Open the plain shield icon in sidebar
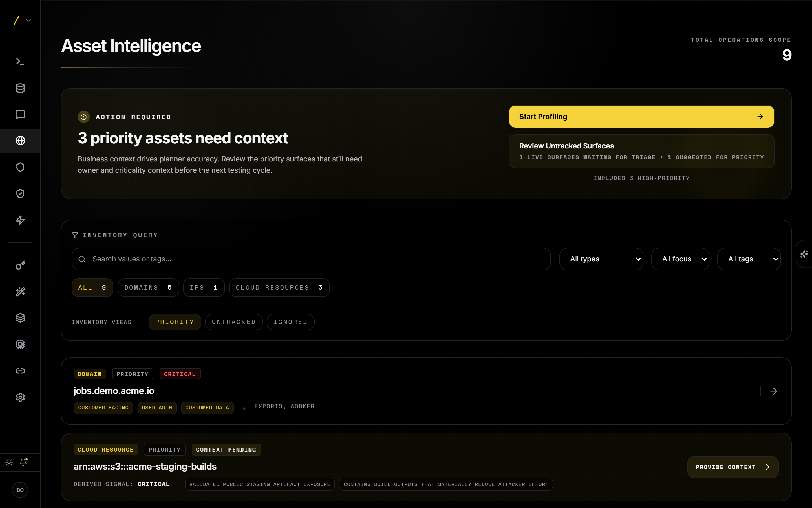812x508 pixels. pyautogui.click(x=20, y=167)
